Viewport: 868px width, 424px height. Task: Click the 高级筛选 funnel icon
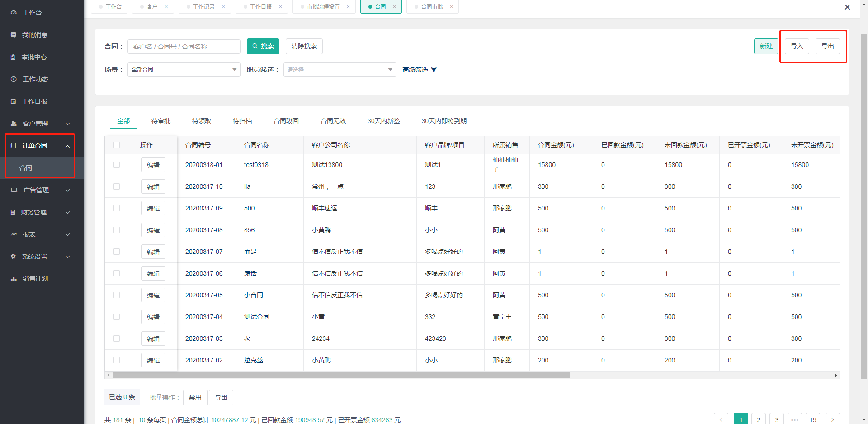pos(434,70)
